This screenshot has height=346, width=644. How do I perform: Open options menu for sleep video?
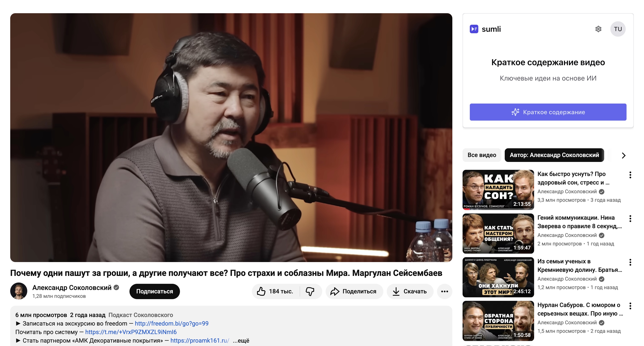pos(630,175)
